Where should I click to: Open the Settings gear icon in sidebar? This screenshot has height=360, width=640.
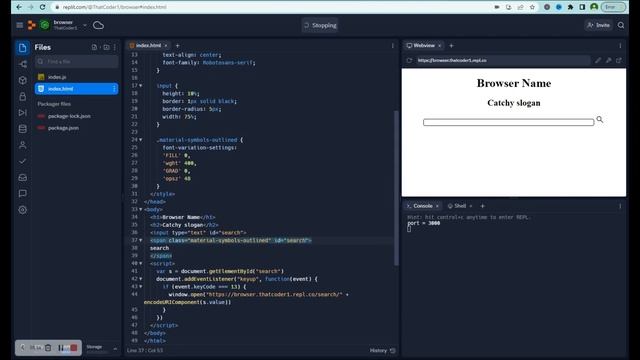pos(22,210)
